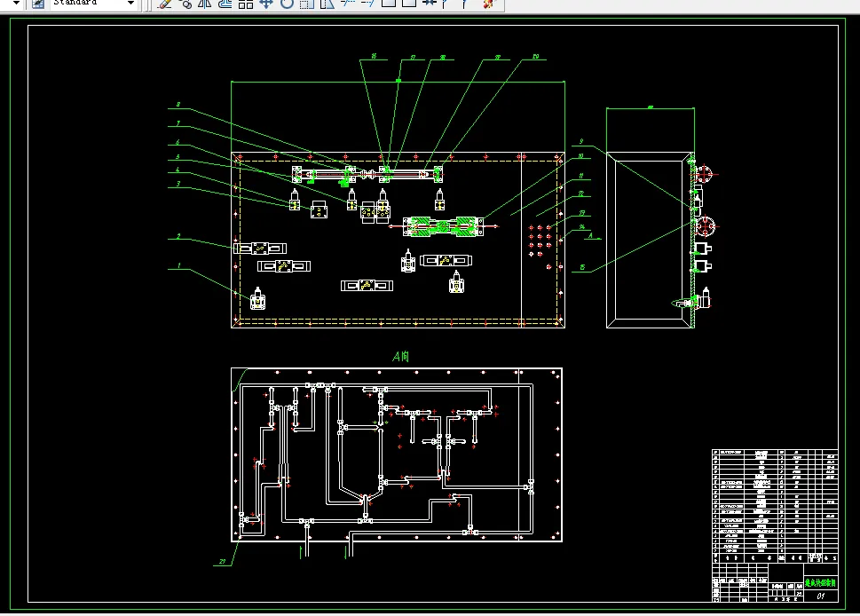This screenshot has height=616, width=860.
Task: Select part balloon number 6
Action: click(x=178, y=143)
